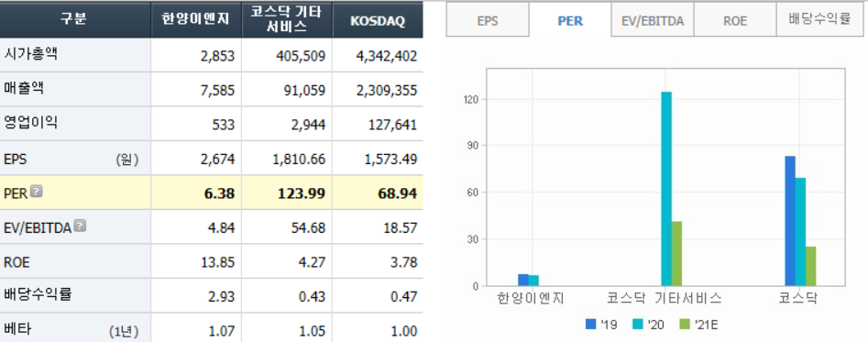Click the tall '20 bar for 코스닥 기타서비스
868x342 pixels.
click(x=666, y=189)
